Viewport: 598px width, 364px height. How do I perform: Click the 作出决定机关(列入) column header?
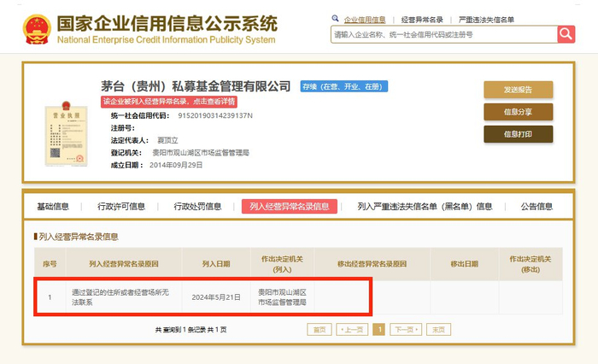[x=282, y=264]
